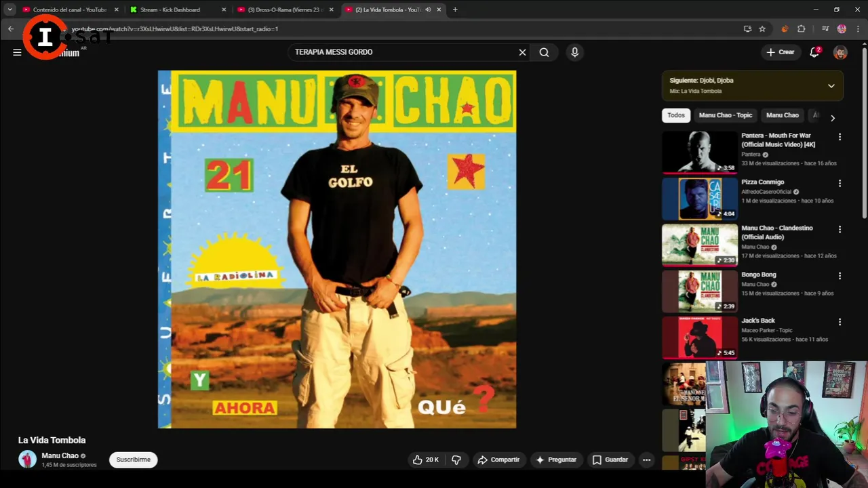Click the Preguntar button
This screenshot has width=868, height=488.
pyautogui.click(x=556, y=460)
